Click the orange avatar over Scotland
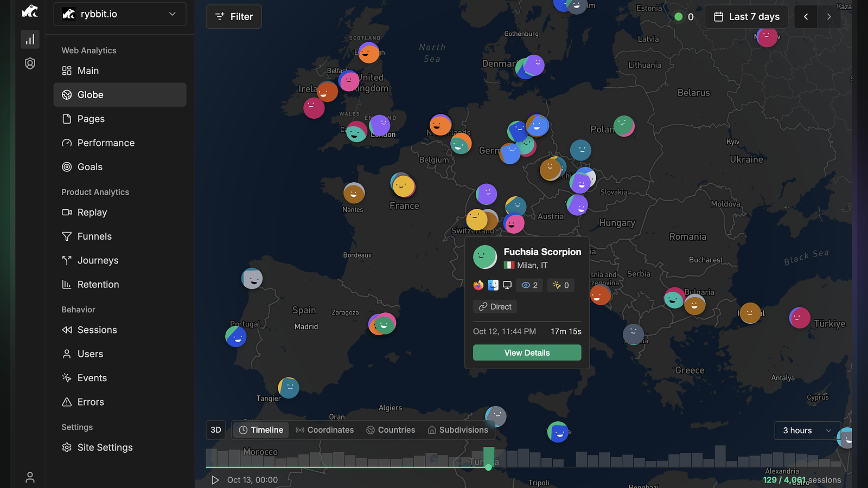 [x=369, y=53]
